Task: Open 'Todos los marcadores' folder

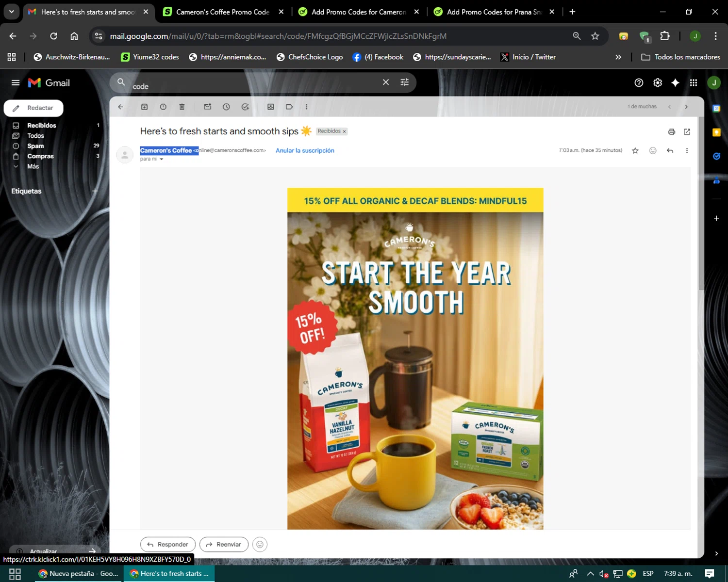Action: click(x=680, y=57)
